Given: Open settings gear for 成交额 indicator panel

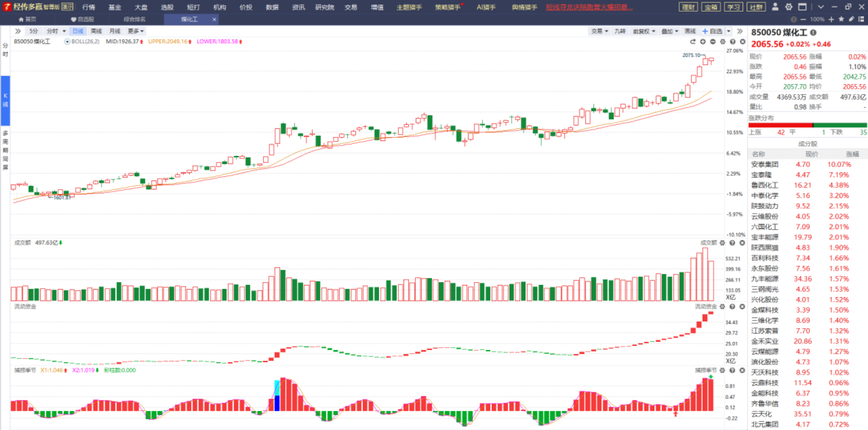Looking at the screenshot, I should (x=722, y=243).
